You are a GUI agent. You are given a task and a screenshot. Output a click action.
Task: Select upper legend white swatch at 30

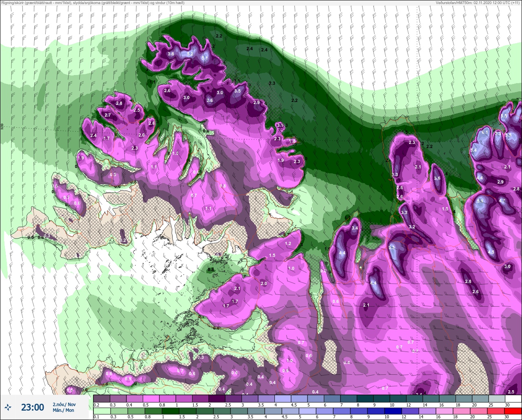coord(513,398)
